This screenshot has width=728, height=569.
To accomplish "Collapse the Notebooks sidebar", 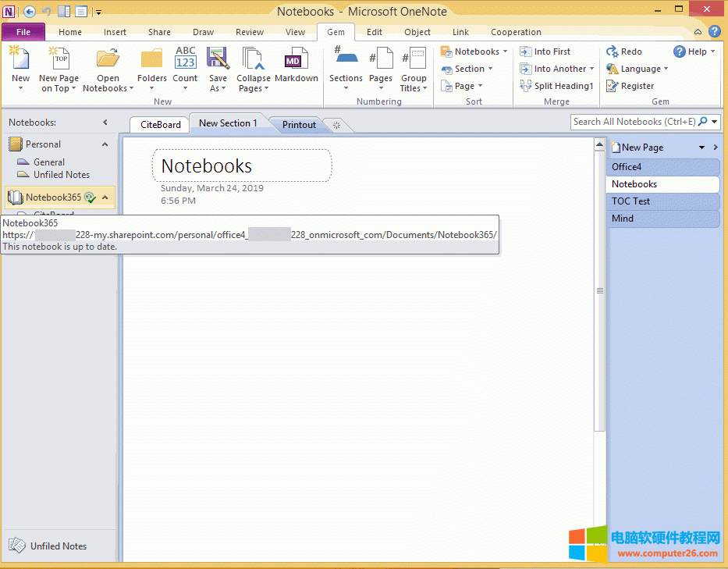I will pos(105,122).
